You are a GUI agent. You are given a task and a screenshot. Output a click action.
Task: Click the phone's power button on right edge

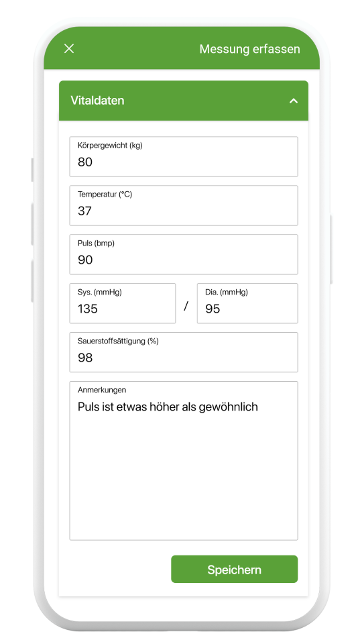[330, 249]
